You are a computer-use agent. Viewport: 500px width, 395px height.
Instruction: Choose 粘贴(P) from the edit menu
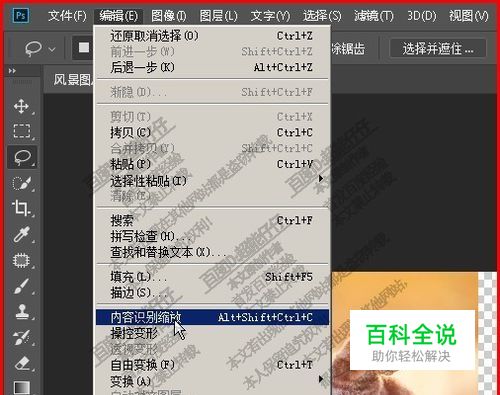click(x=212, y=164)
